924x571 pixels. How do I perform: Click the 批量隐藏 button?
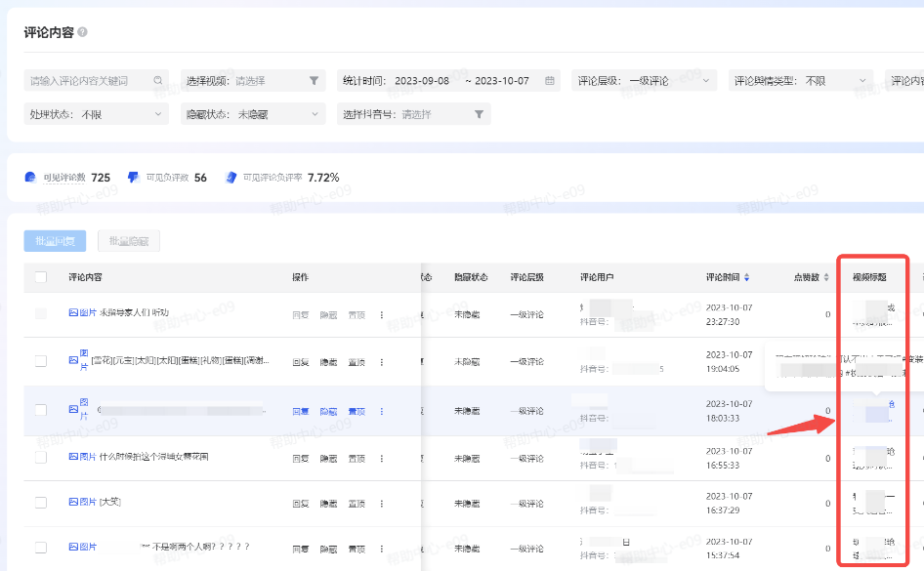(x=129, y=241)
